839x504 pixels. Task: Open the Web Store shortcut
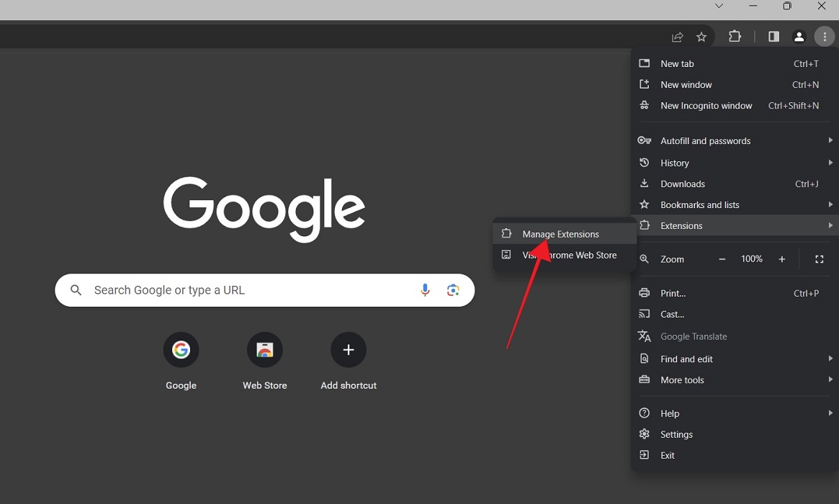click(x=264, y=349)
